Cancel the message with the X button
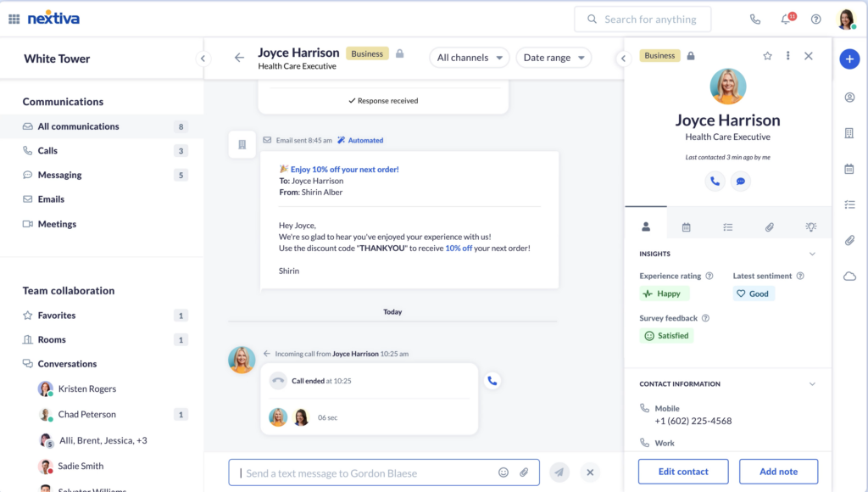This screenshot has width=868, height=492. pos(590,472)
